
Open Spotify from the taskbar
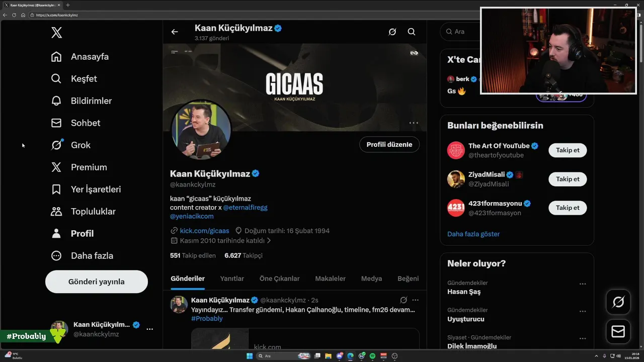(x=373, y=356)
